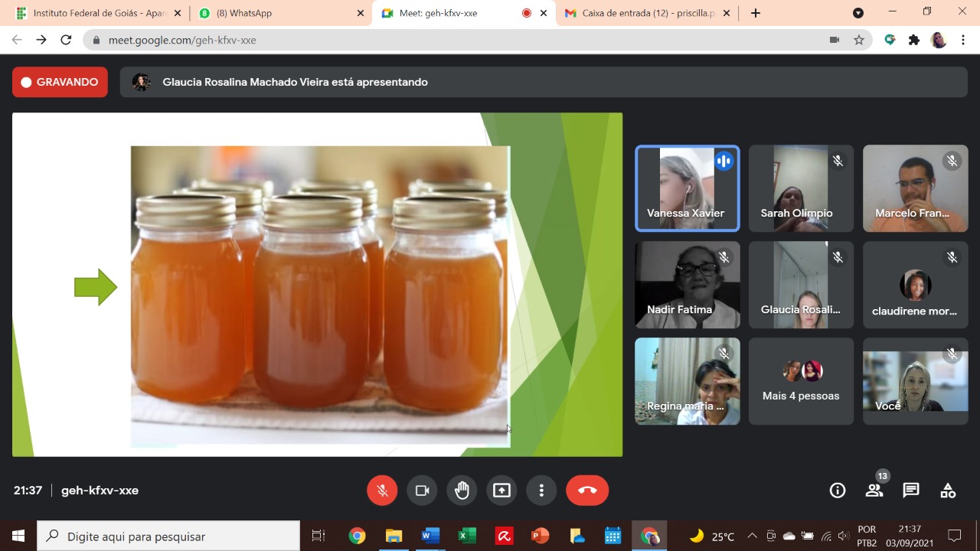Raise hand in the meeting
The height and width of the screenshot is (551, 980).
pyautogui.click(x=462, y=491)
